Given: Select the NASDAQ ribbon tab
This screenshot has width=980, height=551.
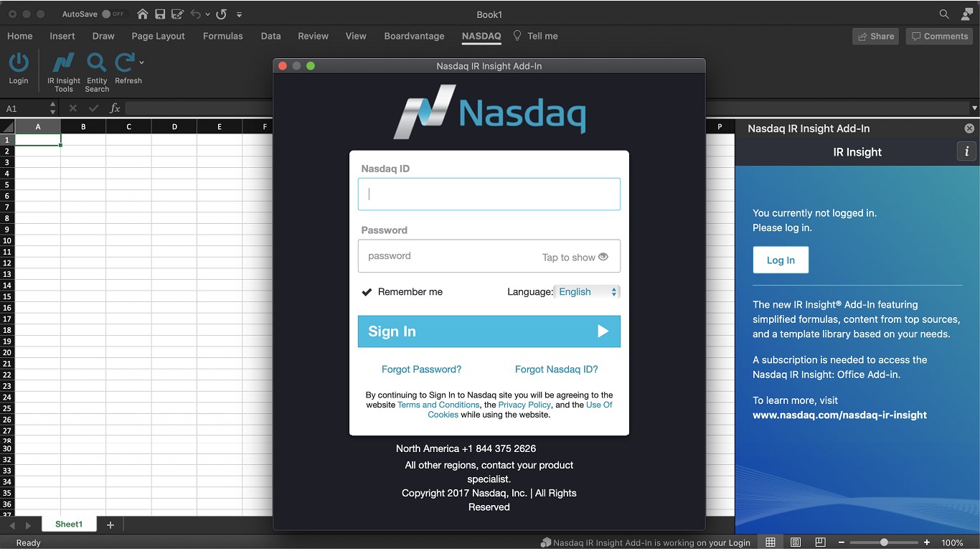Looking at the screenshot, I should click(481, 36).
